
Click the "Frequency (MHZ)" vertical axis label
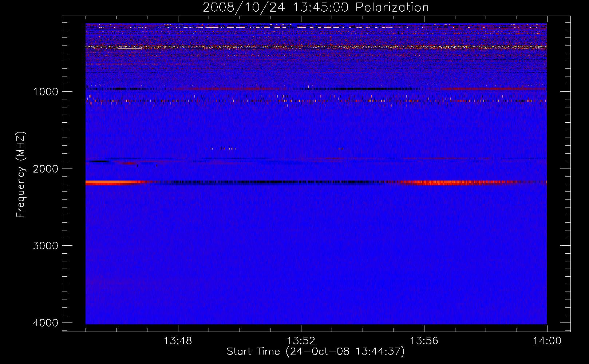(x=21, y=175)
